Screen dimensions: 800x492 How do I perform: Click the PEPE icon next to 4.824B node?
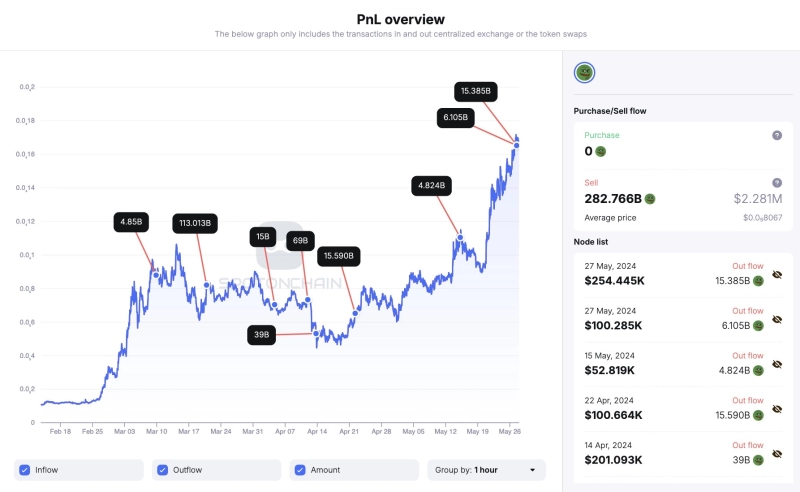(x=759, y=369)
